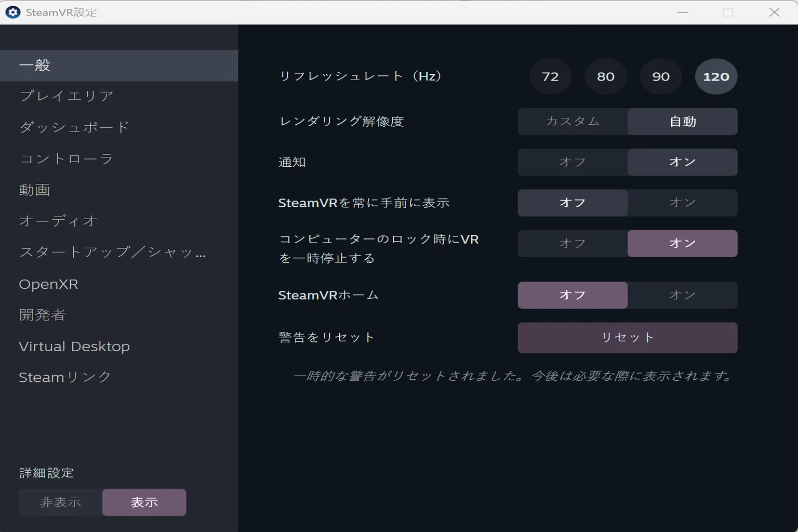Open the Steamリンク settings section
The height and width of the screenshot is (532, 798).
(64, 377)
